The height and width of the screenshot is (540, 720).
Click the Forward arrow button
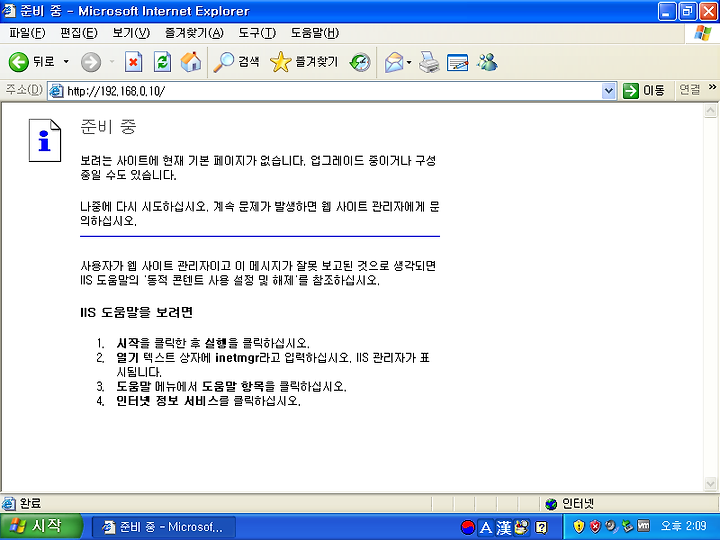91,62
